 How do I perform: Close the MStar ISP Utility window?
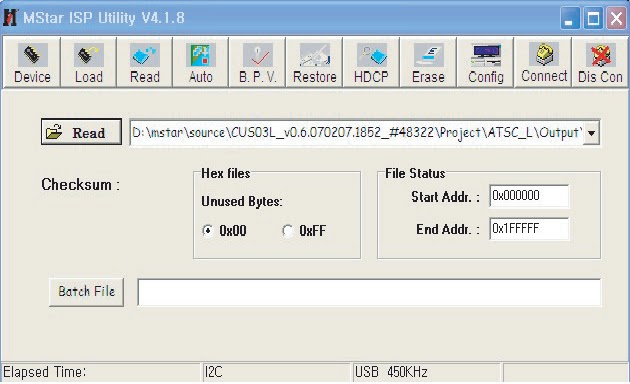[x=617, y=18]
